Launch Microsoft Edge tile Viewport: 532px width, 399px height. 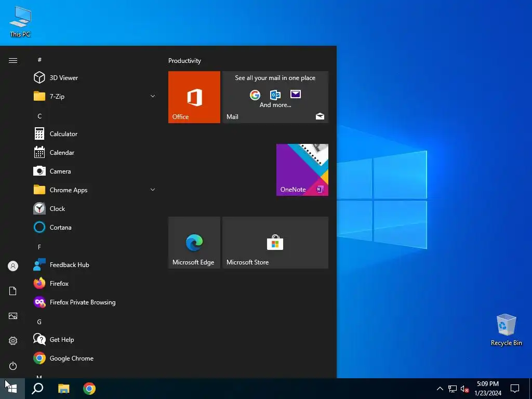click(194, 243)
